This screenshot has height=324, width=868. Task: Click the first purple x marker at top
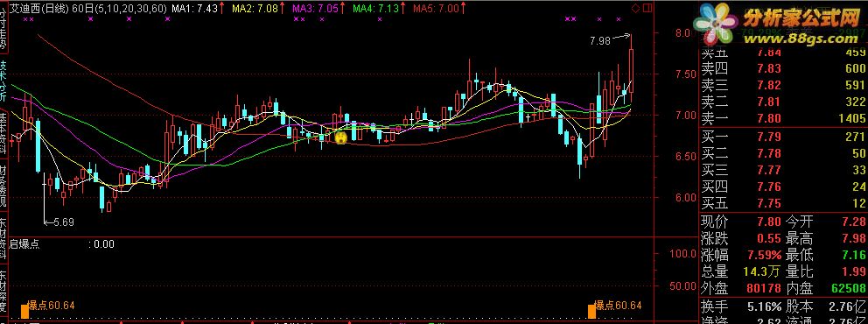coord(26,19)
